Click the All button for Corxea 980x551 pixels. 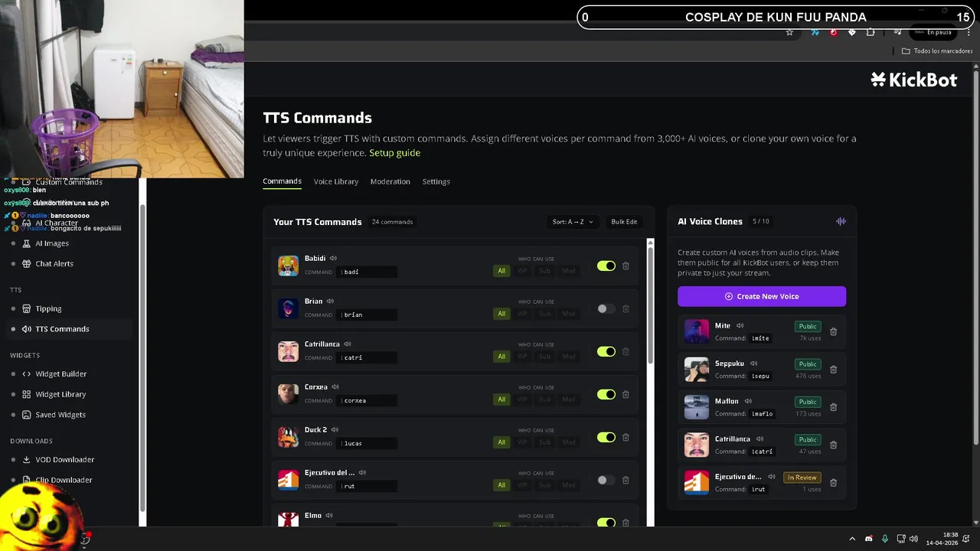click(x=501, y=399)
